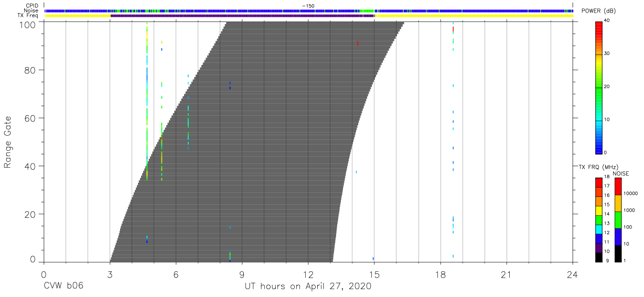Click the 6 tick on the UT hours axis
This screenshot has width=644, height=297.
[x=176, y=274]
